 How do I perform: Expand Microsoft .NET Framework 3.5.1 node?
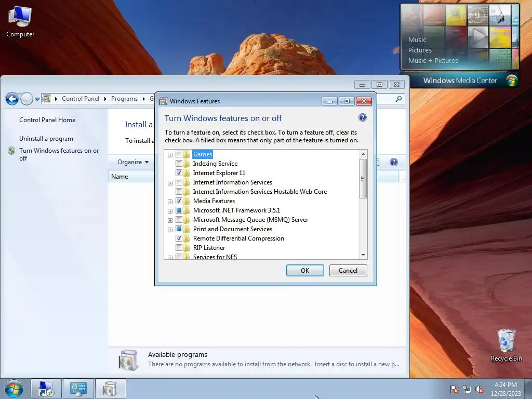pos(170,211)
